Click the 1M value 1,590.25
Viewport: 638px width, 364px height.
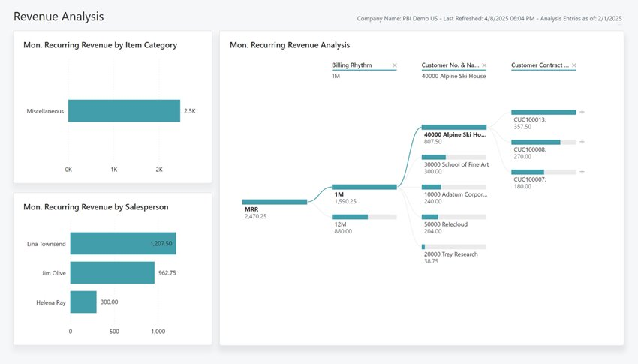pyautogui.click(x=345, y=201)
